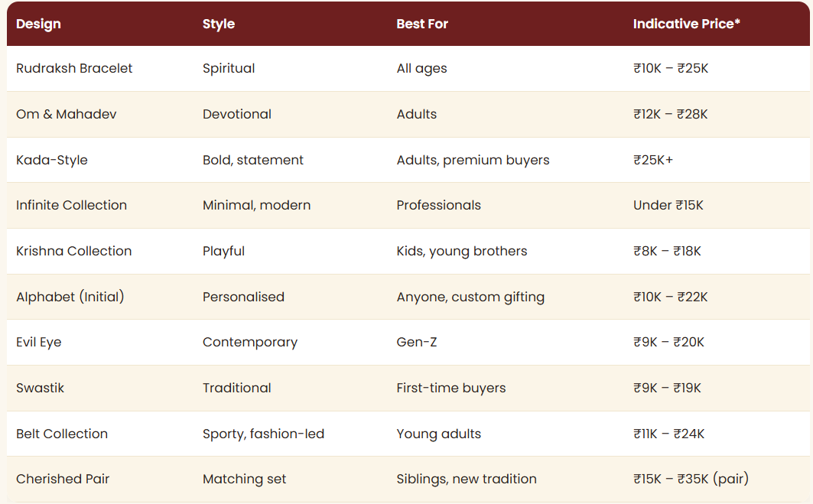This screenshot has width=813, height=504.
Task: Click the Kada-Style design entry
Action: (x=52, y=160)
